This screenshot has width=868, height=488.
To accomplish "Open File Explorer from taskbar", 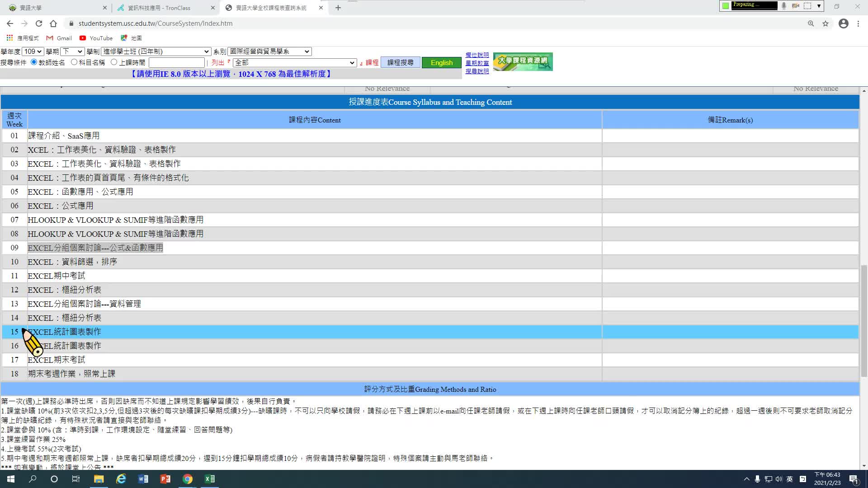I will [99, 479].
